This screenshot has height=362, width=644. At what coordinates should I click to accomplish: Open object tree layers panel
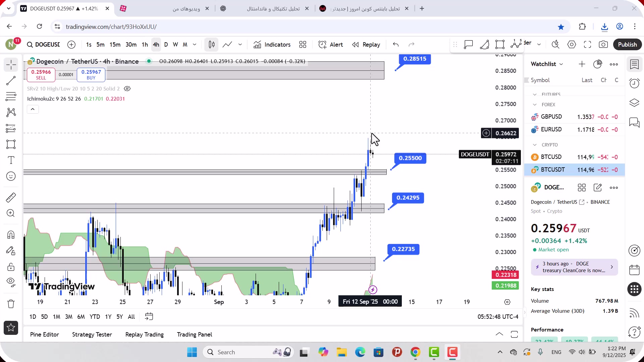click(634, 103)
